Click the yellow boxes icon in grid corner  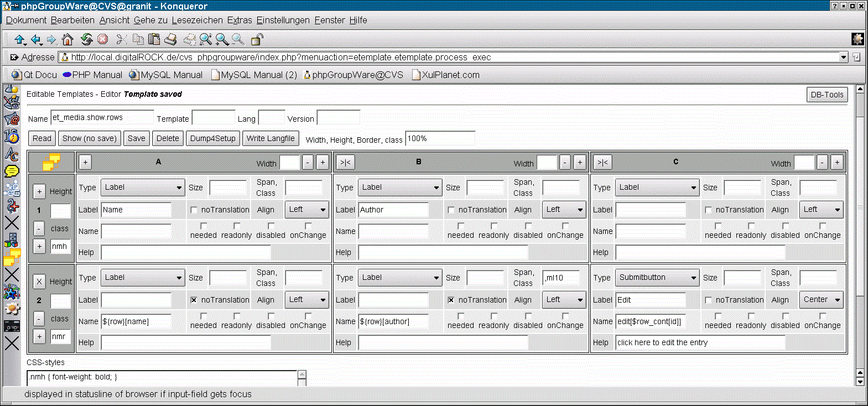pyautogui.click(x=51, y=162)
